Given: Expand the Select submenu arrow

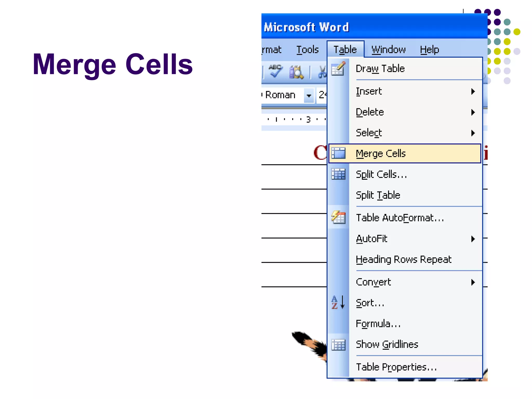Looking at the screenshot, I should (x=473, y=133).
